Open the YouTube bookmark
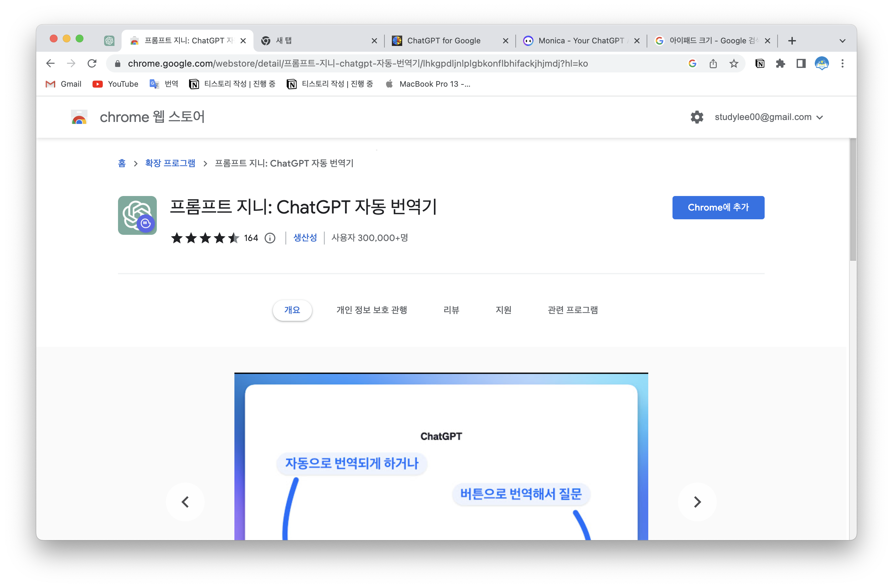This screenshot has height=588, width=893. point(115,84)
